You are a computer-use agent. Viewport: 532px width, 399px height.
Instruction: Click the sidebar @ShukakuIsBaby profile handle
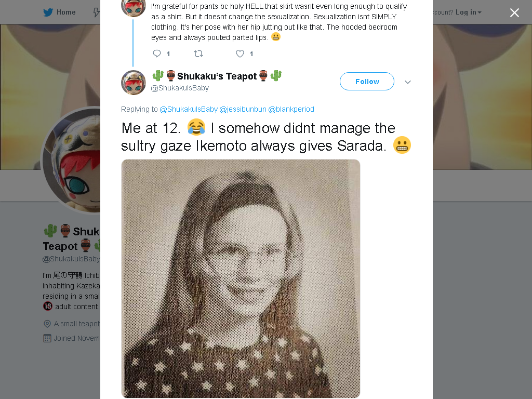click(71, 259)
